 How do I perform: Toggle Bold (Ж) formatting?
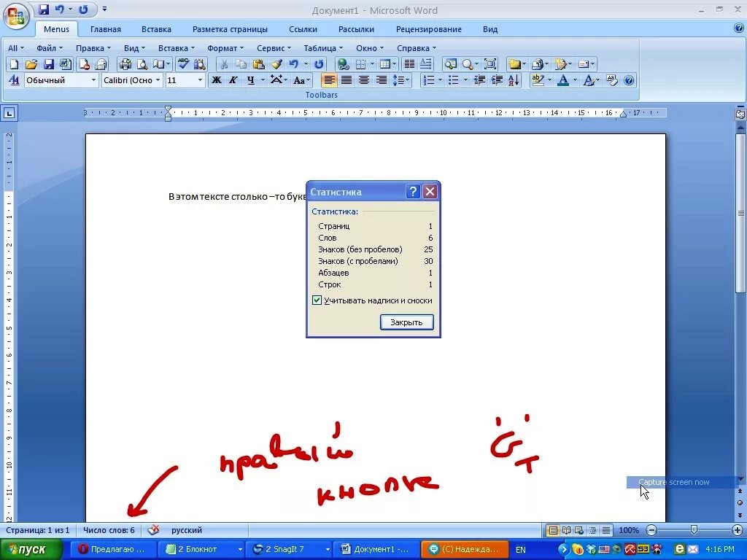click(216, 80)
